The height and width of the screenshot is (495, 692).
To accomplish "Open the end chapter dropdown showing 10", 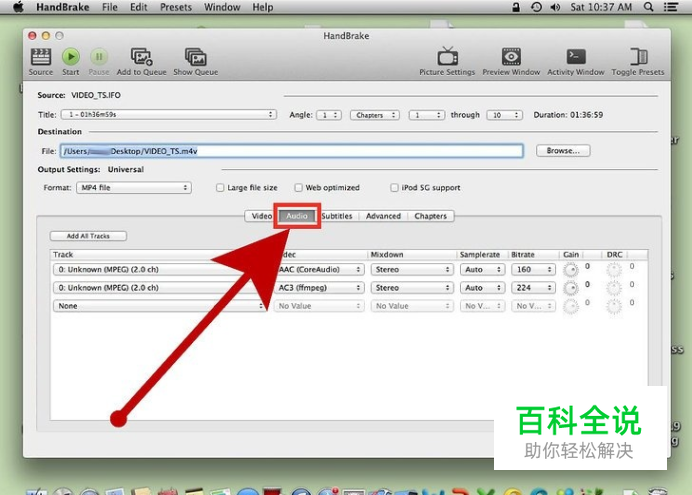I will (504, 115).
